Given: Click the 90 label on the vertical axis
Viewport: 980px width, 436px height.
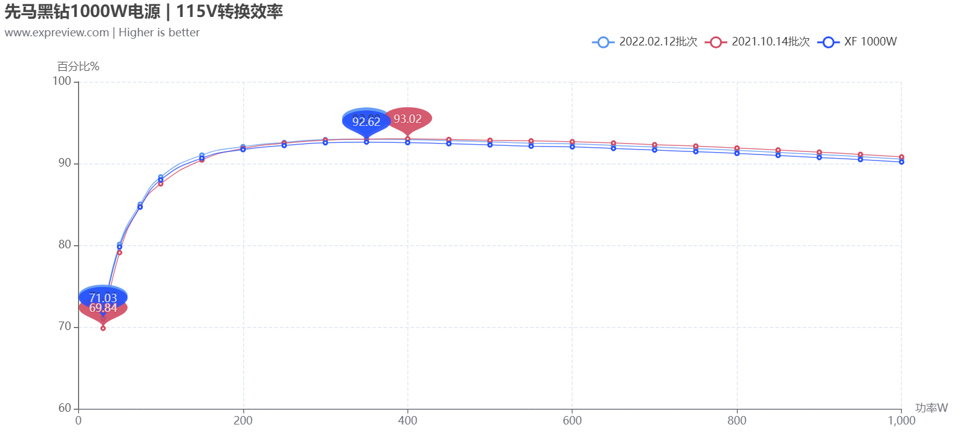Looking at the screenshot, I should pyautogui.click(x=65, y=163).
